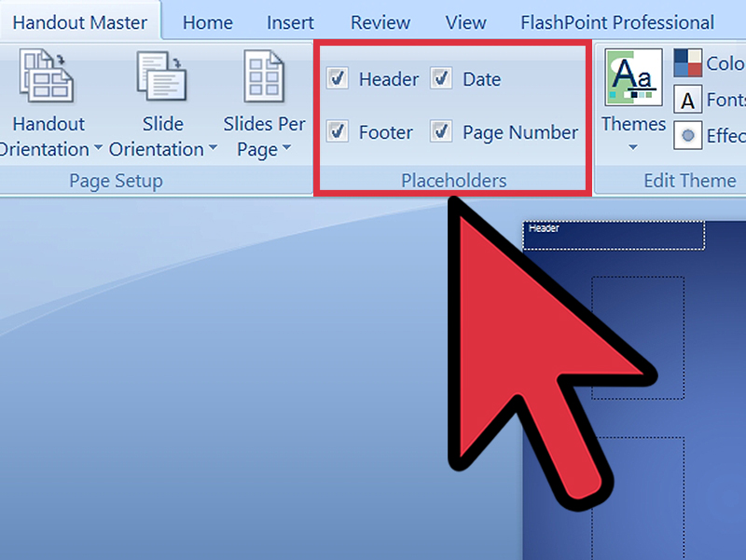The image size is (746, 560).
Task: Open the Review ribbon tab
Action: 380,22
